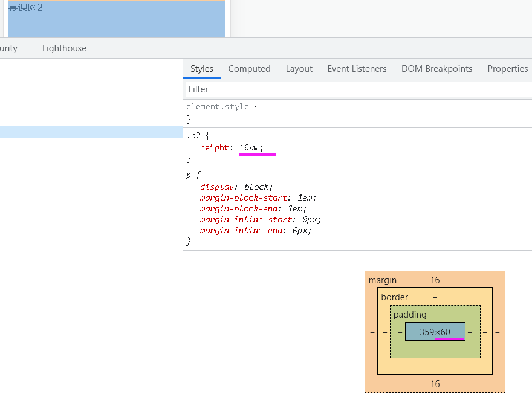
Task: Open the Lighthouse panel tab
Action: tap(64, 48)
